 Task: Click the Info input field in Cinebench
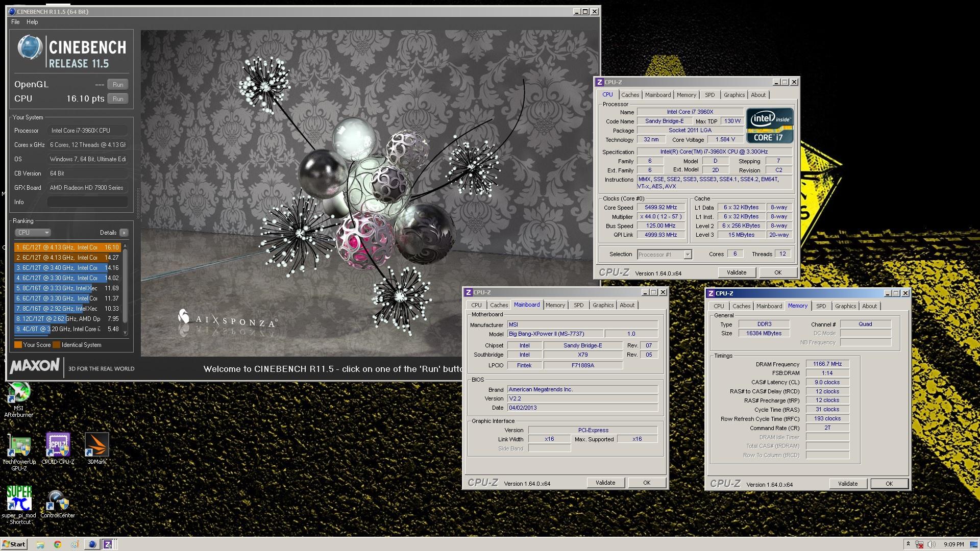[x=87, y=202]
